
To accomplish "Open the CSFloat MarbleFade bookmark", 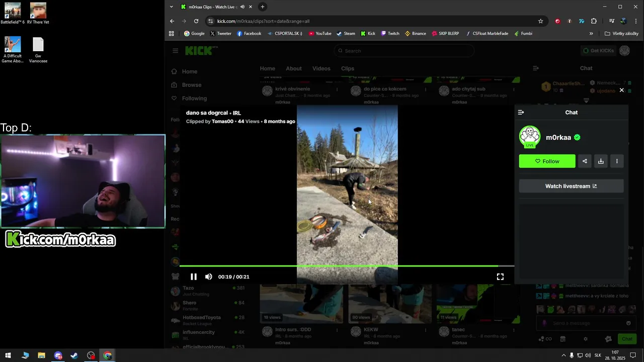I will (487, 34).
